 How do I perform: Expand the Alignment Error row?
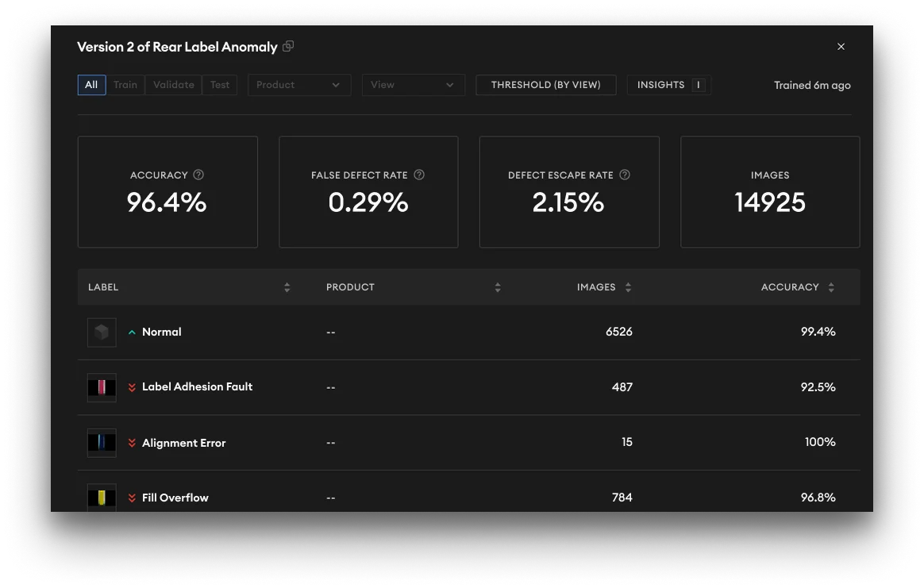coord(132,442)
